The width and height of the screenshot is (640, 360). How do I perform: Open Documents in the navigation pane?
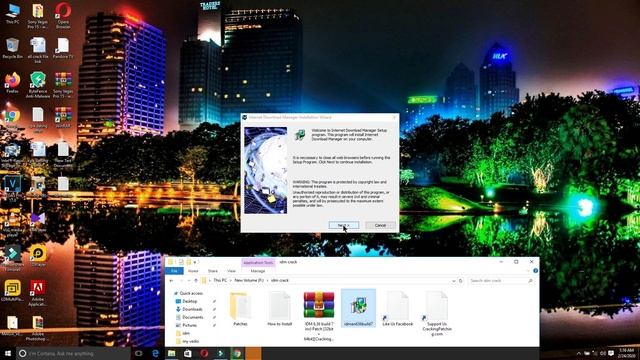tap(189, 317)
